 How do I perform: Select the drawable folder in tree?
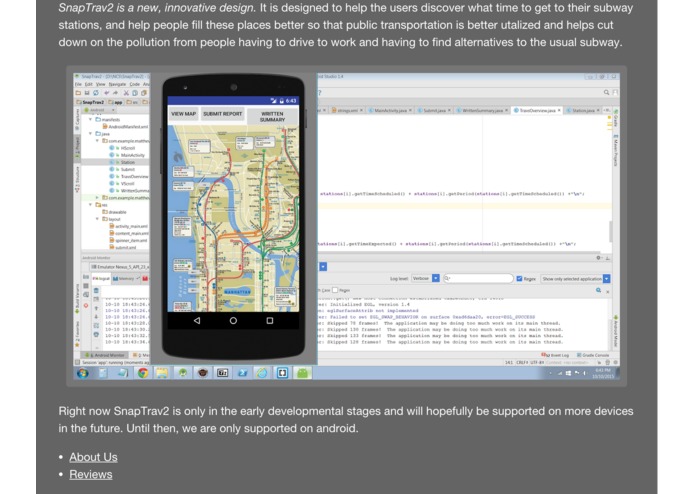tap(115, 212)
